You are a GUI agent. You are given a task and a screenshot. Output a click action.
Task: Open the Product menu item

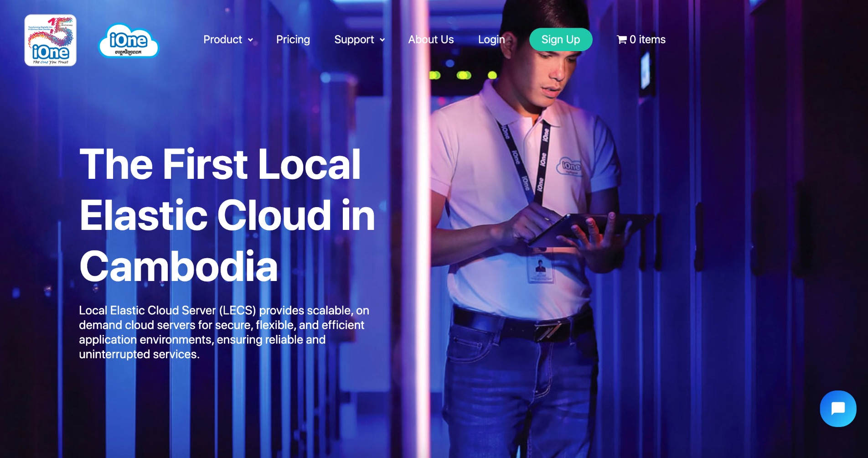pos(222,40)
